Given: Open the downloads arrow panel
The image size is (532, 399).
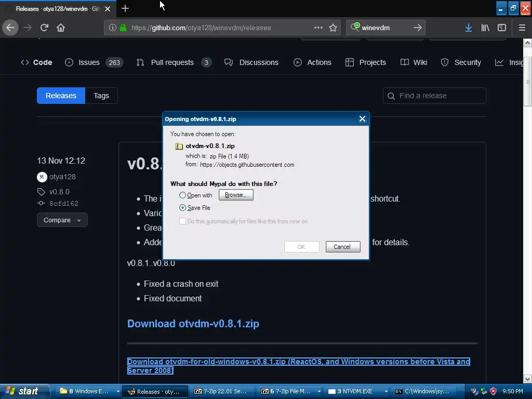Looking at the screenshot, I should coord(469,28).
